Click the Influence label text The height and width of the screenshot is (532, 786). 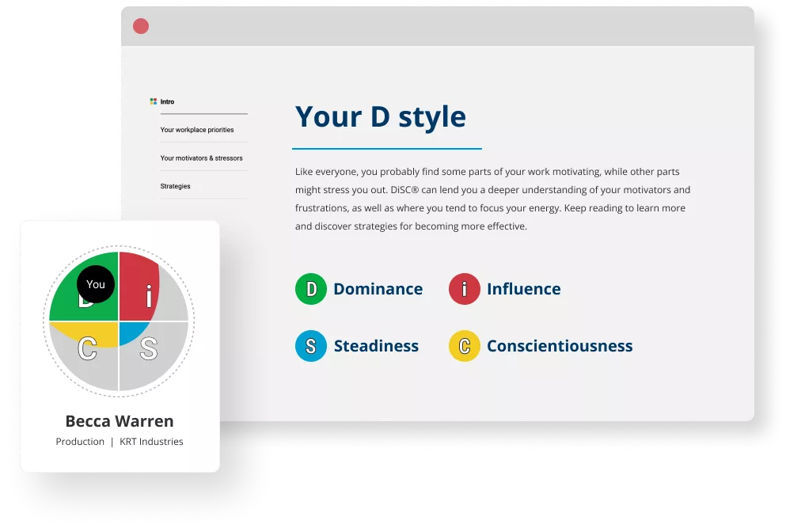523,289
